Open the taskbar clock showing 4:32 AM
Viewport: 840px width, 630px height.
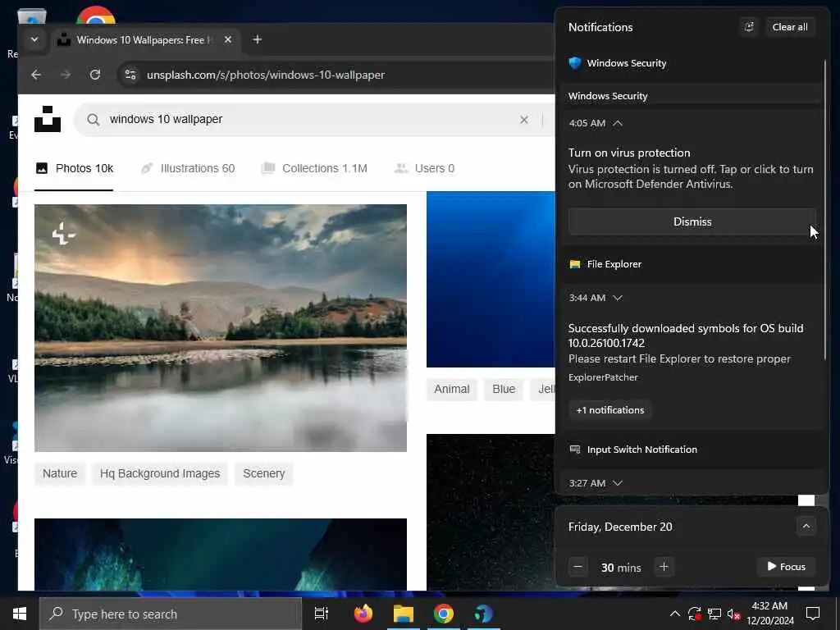[769, 614]
